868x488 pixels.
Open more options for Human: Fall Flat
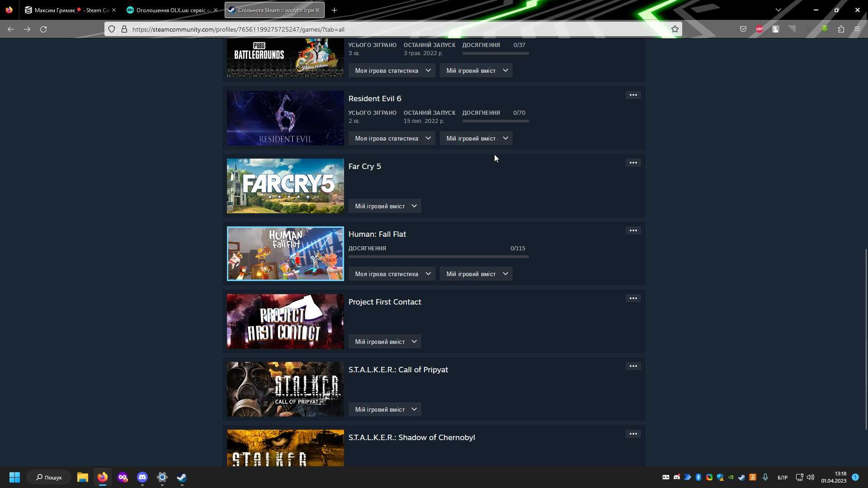(633, 230)
